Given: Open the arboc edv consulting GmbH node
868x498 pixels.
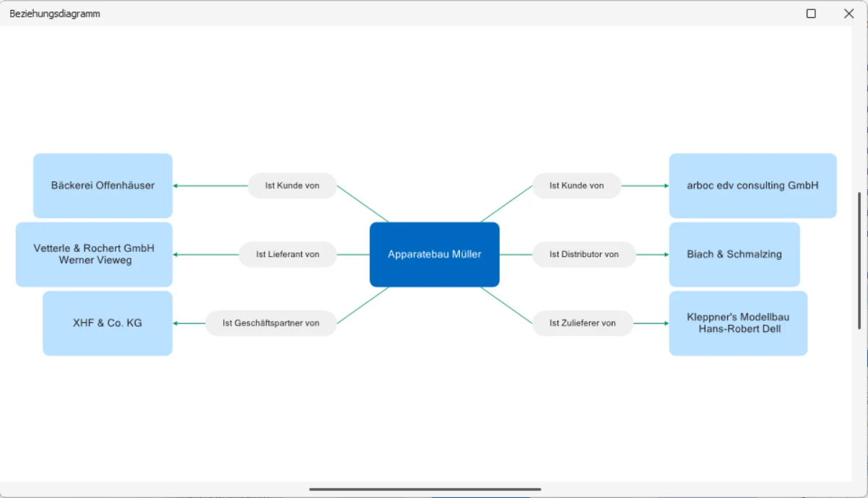Looking at the screenshot, I should [752, 185].
